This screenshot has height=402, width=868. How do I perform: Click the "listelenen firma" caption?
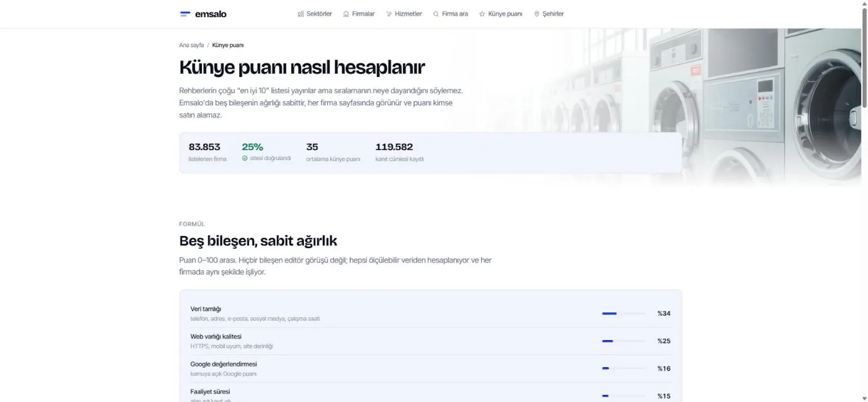[208, 159]
